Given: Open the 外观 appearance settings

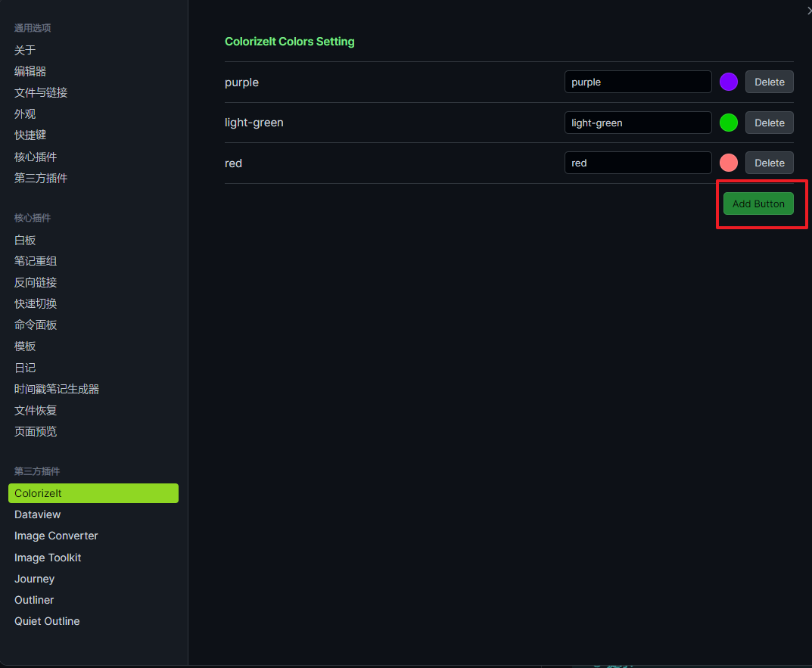Looking at the screenshot, I should (25, 113).
